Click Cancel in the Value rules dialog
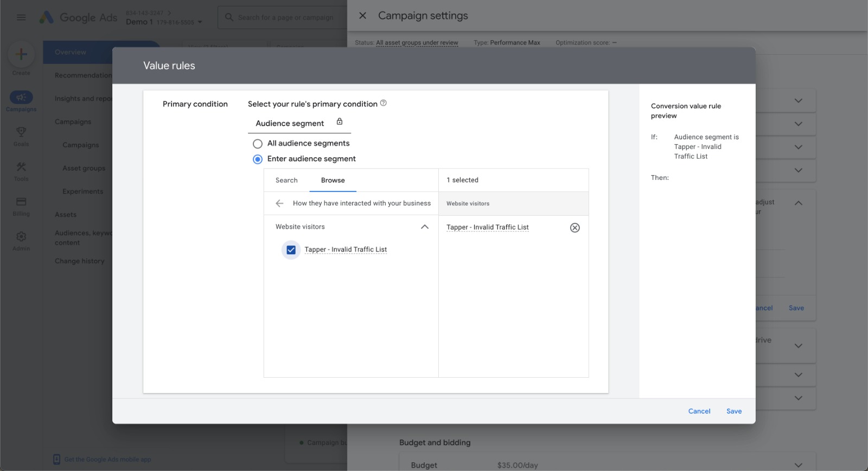 click(x=699, y=411)
